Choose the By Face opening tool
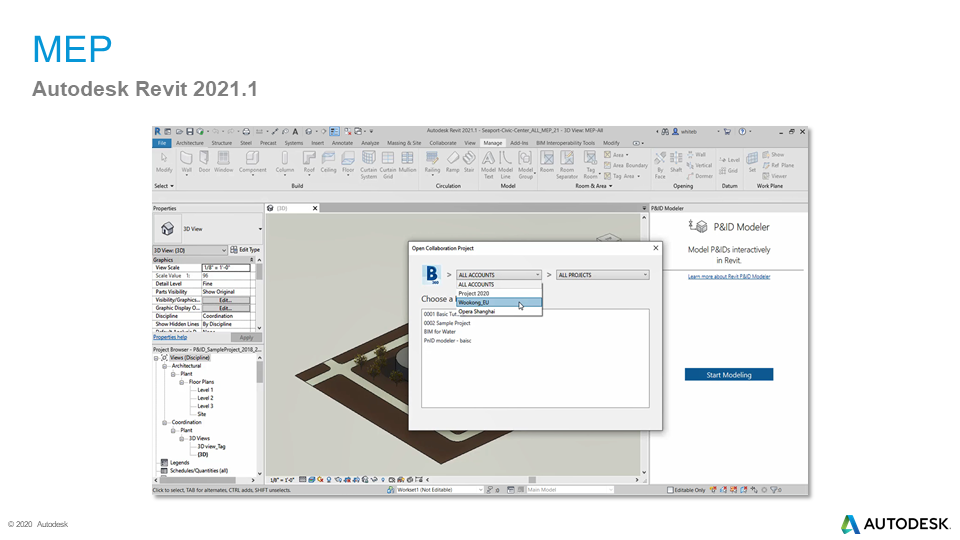The height and width of the screenshot is (540, 960). click(660, 165)
